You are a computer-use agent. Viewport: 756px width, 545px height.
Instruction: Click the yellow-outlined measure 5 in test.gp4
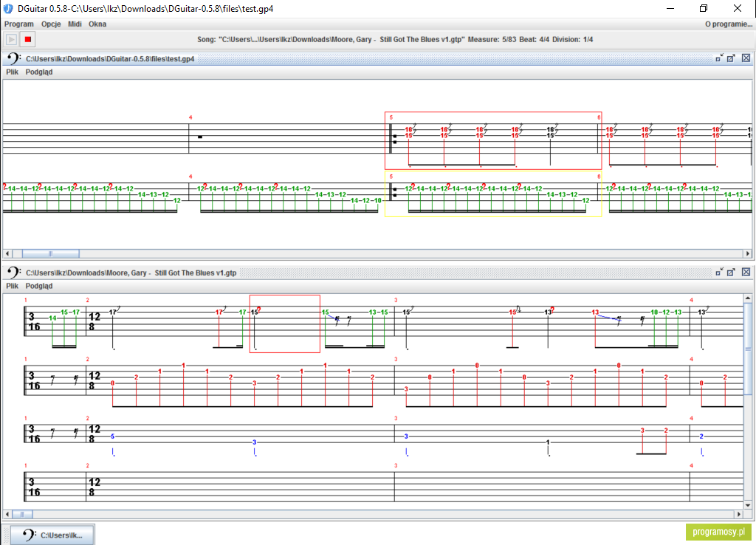tap(493, 194)
